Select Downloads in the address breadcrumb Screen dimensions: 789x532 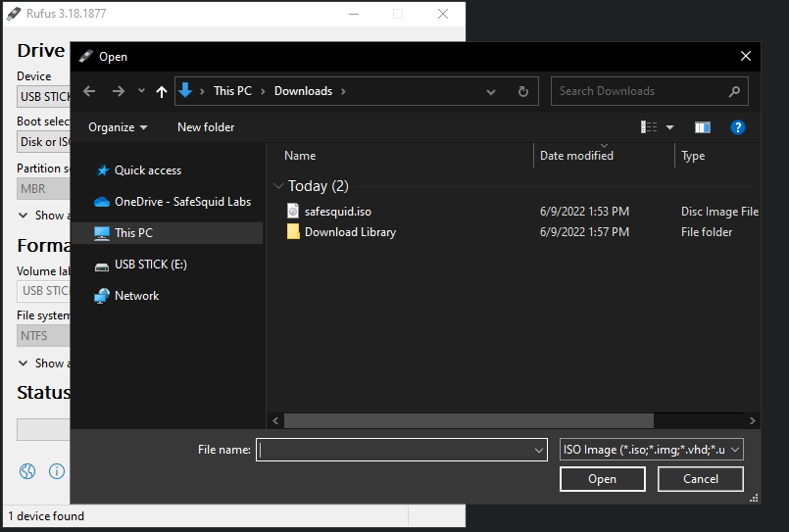click(304, 91)
